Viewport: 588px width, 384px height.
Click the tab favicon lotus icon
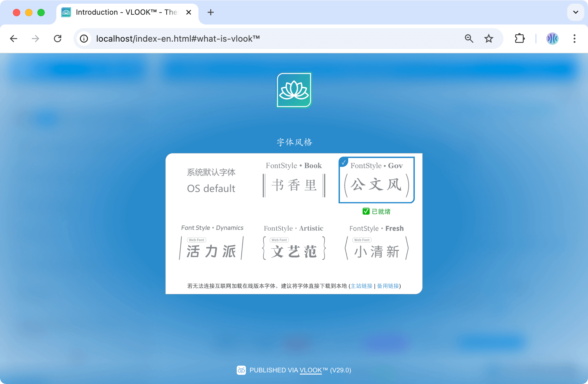coord(66,12)
